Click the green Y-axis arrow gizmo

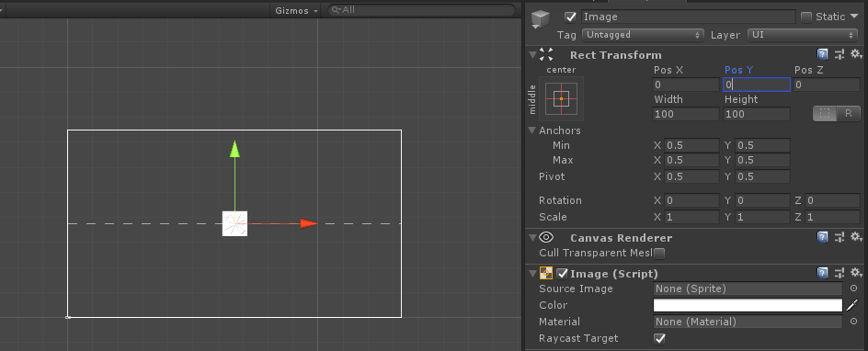(234, 149)
